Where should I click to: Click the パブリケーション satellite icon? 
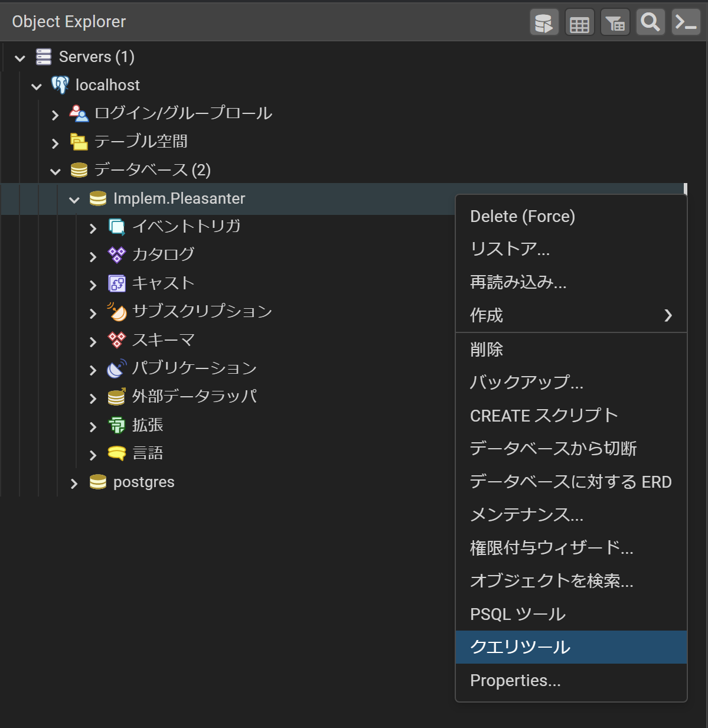click(117, 368)
